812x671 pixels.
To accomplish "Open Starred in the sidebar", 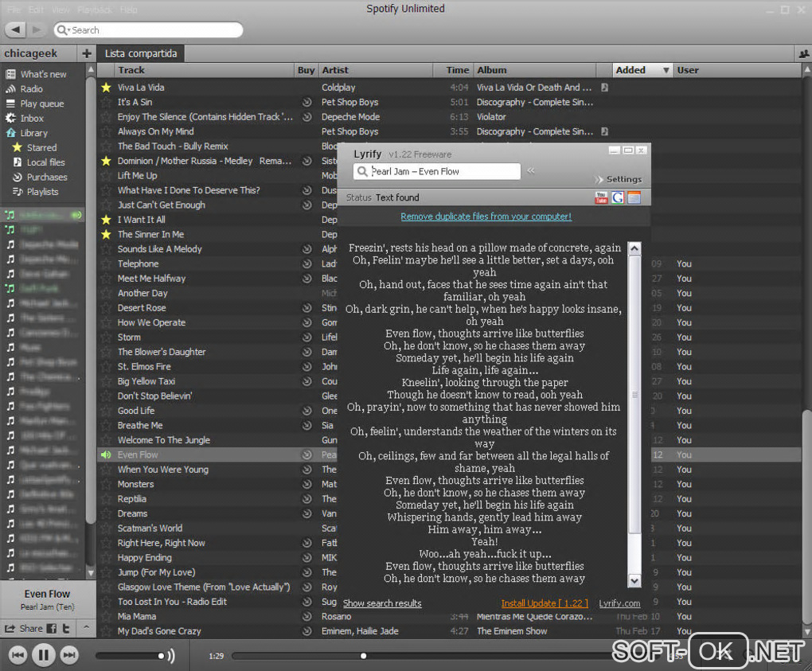I will (41, 147).
